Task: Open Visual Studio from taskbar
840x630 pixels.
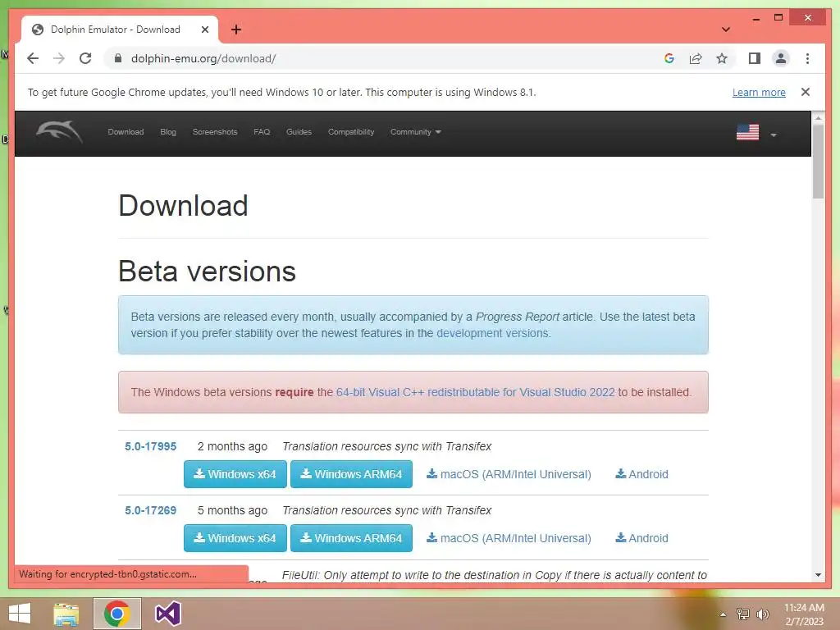Action: (168, 614)
